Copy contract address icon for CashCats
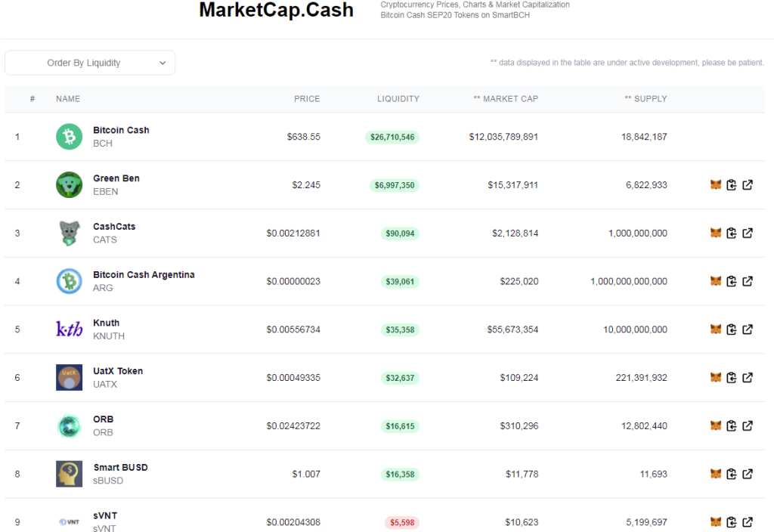 732,233
